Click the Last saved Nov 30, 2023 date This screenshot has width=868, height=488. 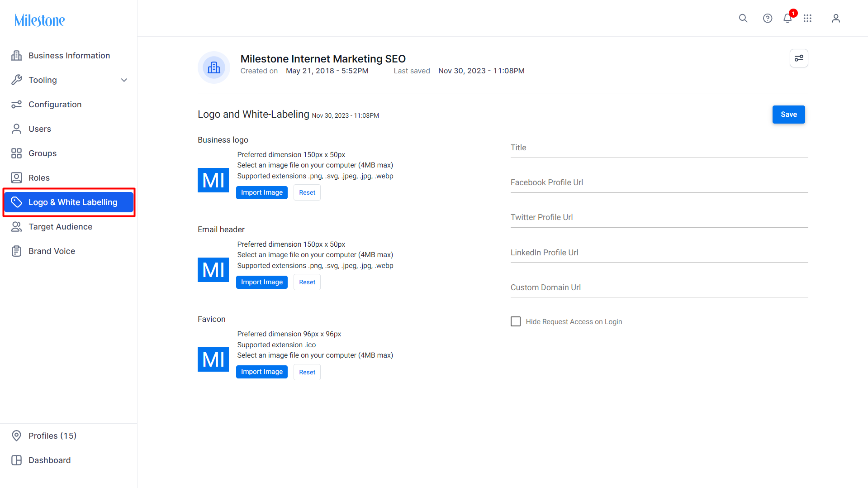481,71
